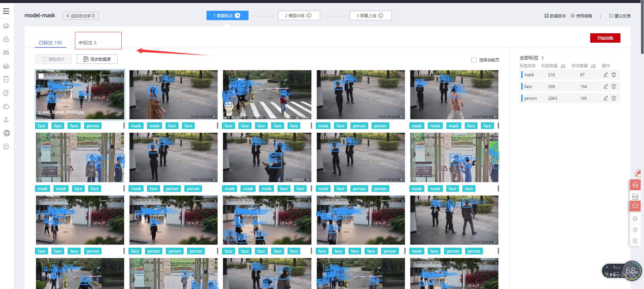Image resolution: width=644 pixels, height=289 pixels.
Task: Sort labels by 样本数量
Action: click(593, 66)
